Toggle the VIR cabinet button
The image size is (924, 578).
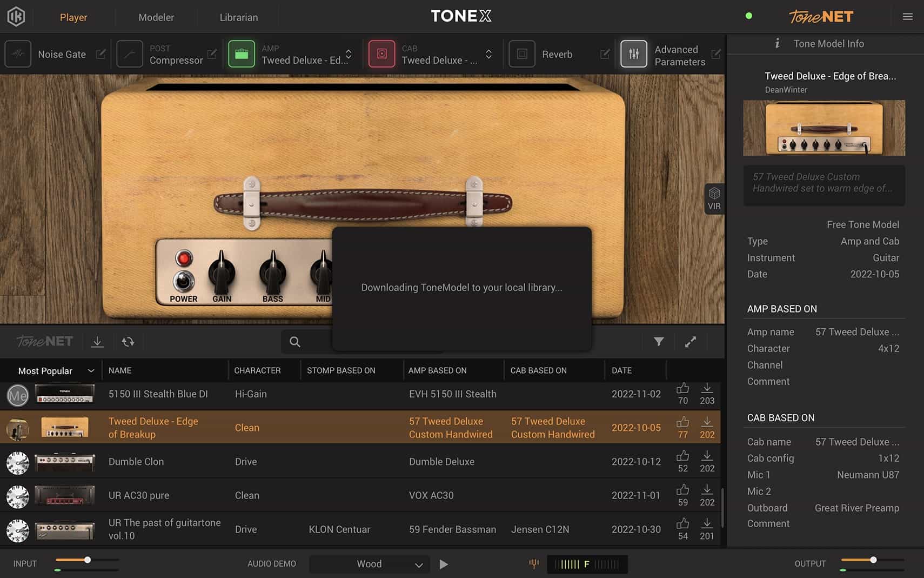point(714,198)
